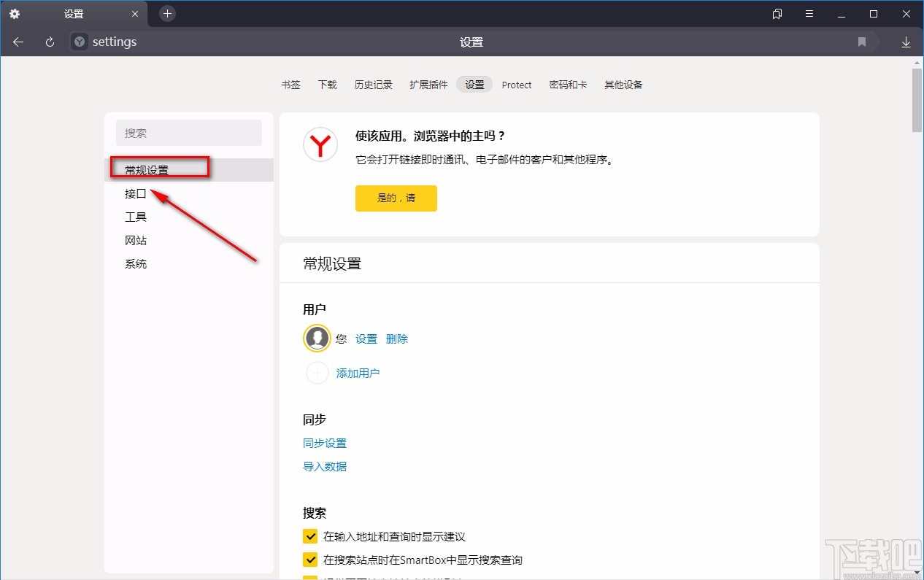Disable 在输入地址和查询时显示建议
924x580 pixels.
click(x=309, y=535)
